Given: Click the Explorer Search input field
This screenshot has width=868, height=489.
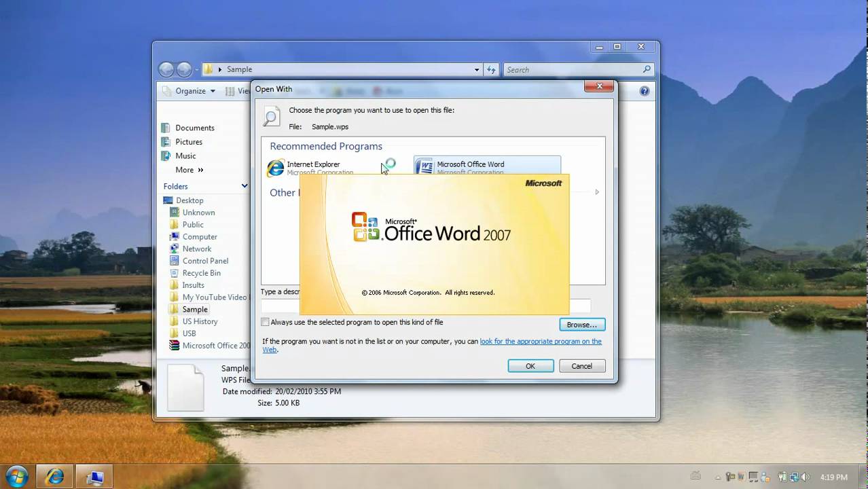Looking at the screenshot, I should coord(572,69).
